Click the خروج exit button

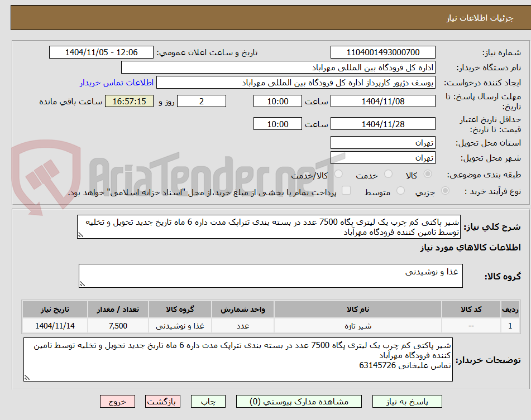pos(117,402)
